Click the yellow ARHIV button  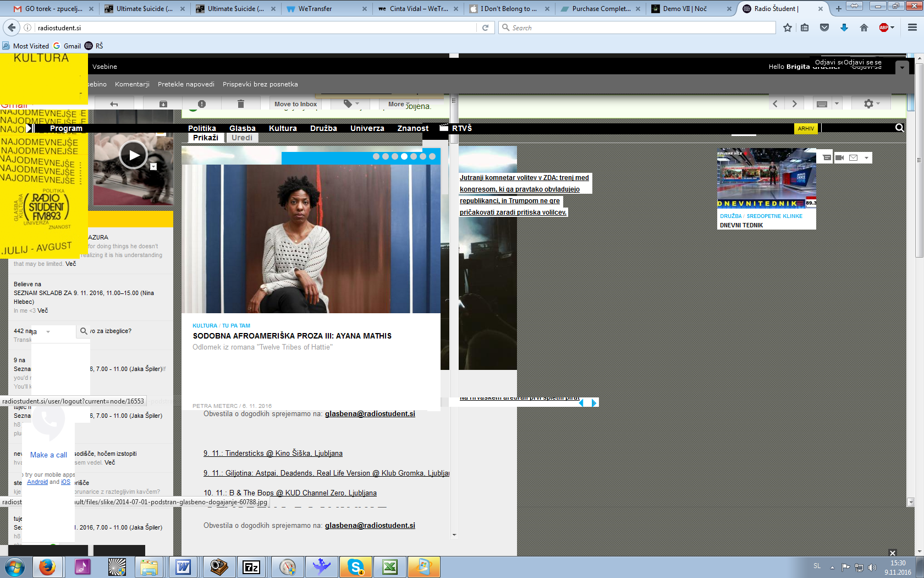click(806, 128)
